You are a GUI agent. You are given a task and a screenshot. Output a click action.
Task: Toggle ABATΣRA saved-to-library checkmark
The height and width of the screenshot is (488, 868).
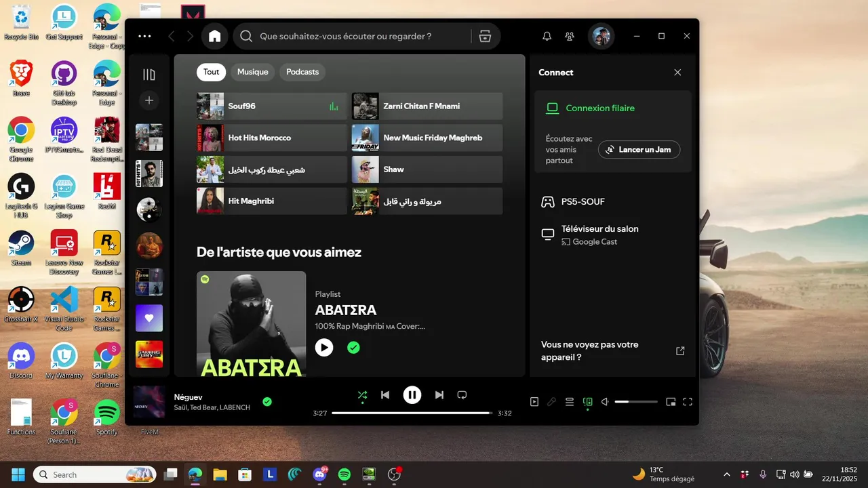(353, 348)
